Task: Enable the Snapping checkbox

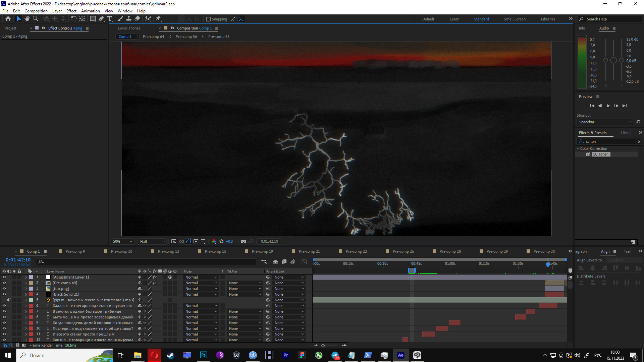Action: pos(208,19)
